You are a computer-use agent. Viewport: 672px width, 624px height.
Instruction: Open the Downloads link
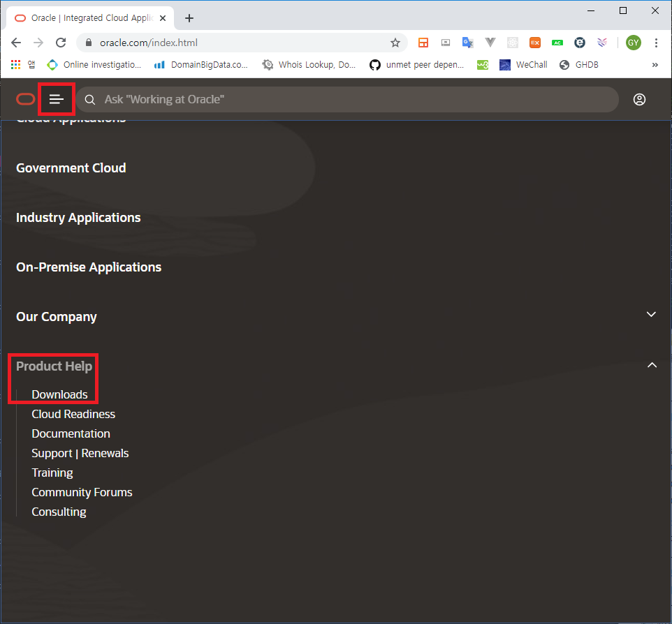(x=59, y=394)
